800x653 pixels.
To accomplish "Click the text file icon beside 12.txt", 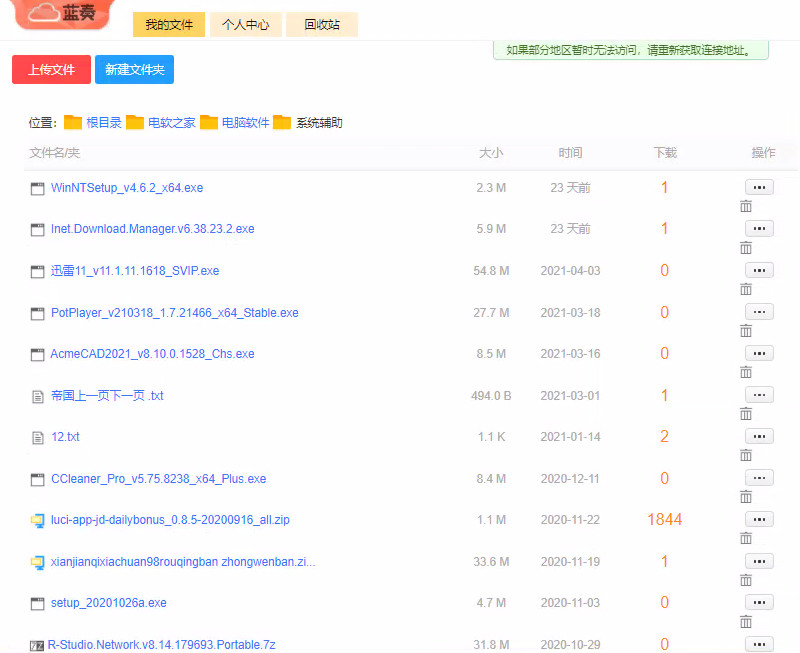I will click(38, 438).
